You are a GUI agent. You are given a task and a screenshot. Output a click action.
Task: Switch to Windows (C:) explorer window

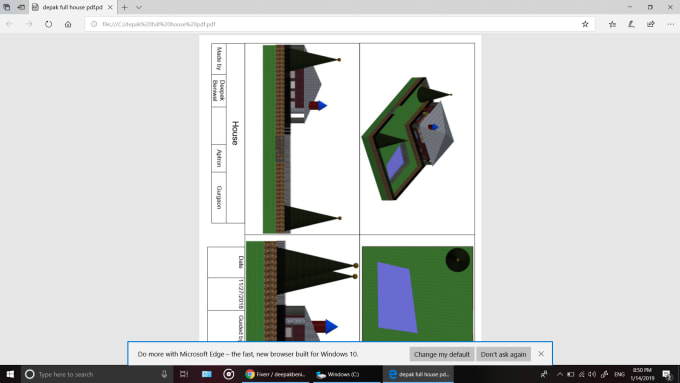346,374
